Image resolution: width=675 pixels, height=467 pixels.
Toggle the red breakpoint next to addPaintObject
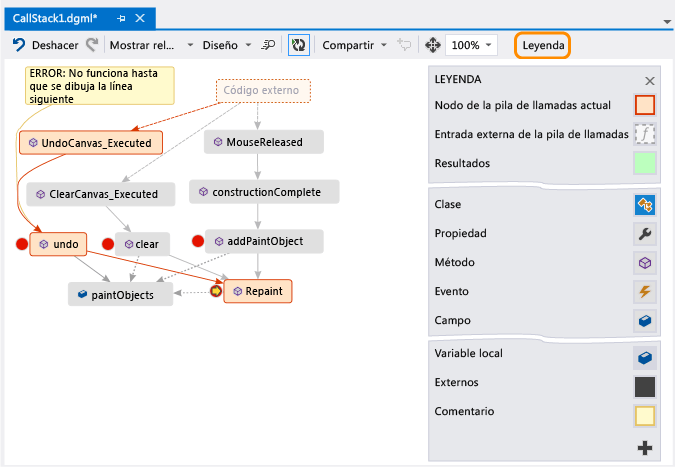point(197,240)
